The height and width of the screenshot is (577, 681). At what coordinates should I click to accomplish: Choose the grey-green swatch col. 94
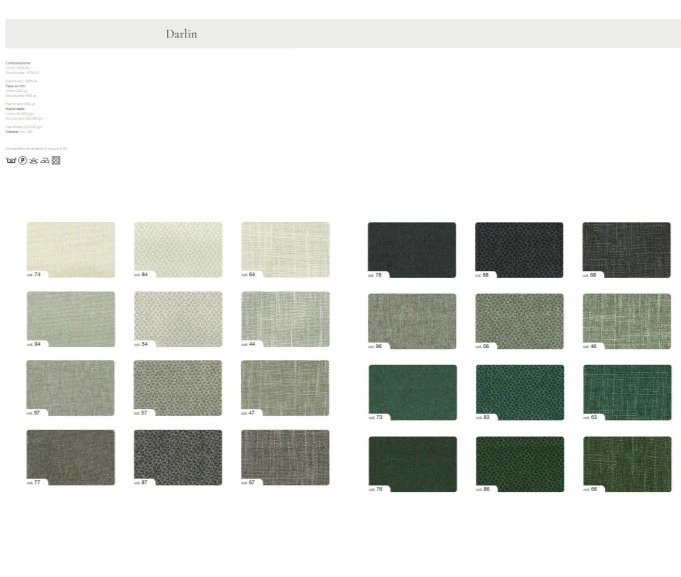point(70,317)
